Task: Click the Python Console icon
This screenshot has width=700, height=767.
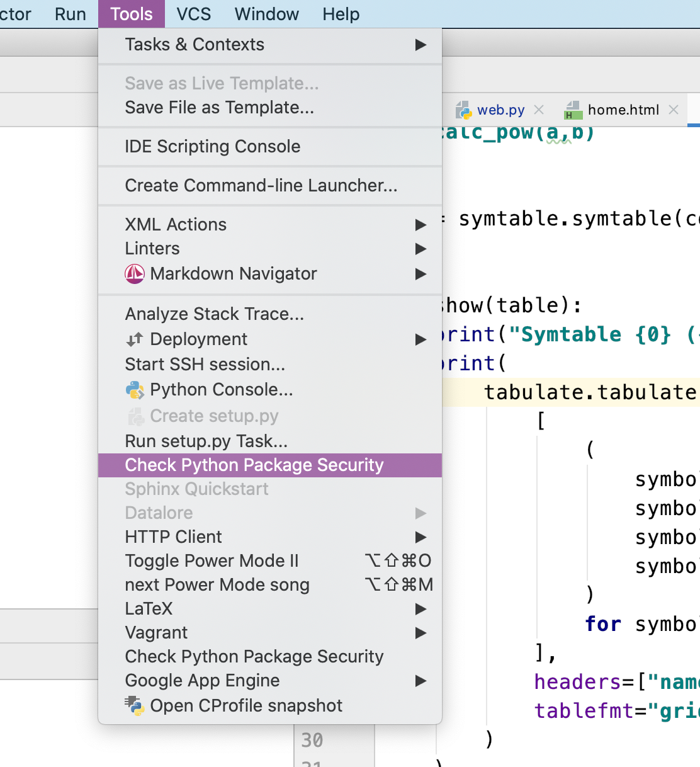Action: 135,390
